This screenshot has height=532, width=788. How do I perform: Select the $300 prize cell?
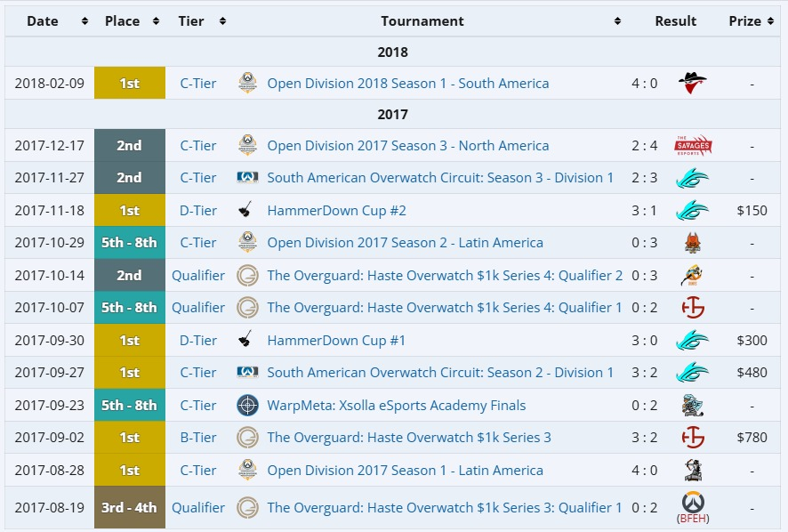(752, 341)
